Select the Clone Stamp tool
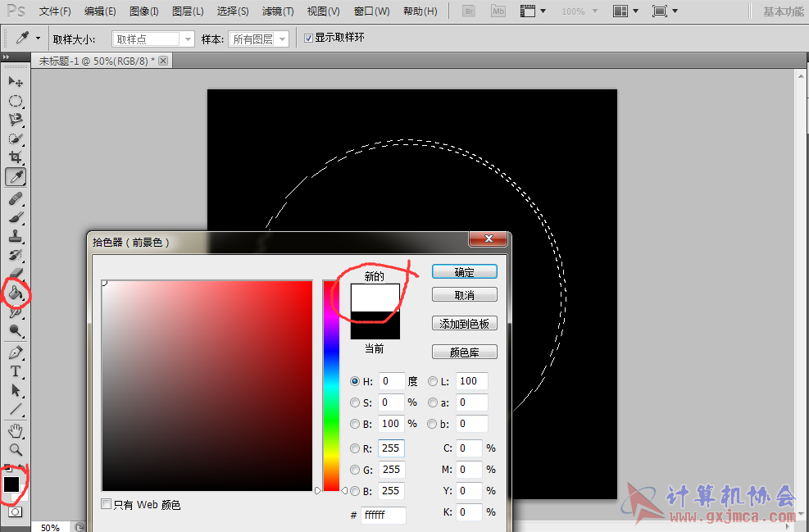This screenshot has width=809, height=532. click(x=16, y=236)
